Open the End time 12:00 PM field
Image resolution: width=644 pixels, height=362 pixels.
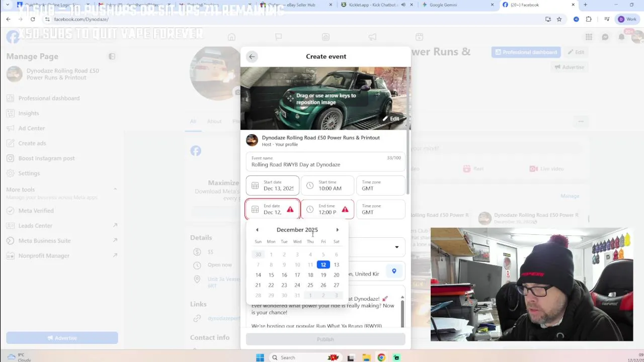(x=327, y=209)
